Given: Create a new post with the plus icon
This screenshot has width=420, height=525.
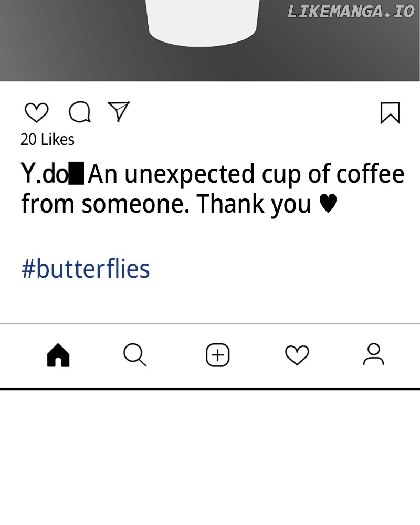Looking at the screenshot, I should tap(217, 355).
